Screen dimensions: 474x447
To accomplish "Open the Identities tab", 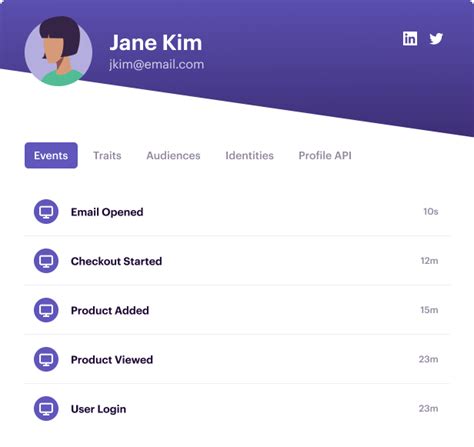I will (x=249, y=155).
